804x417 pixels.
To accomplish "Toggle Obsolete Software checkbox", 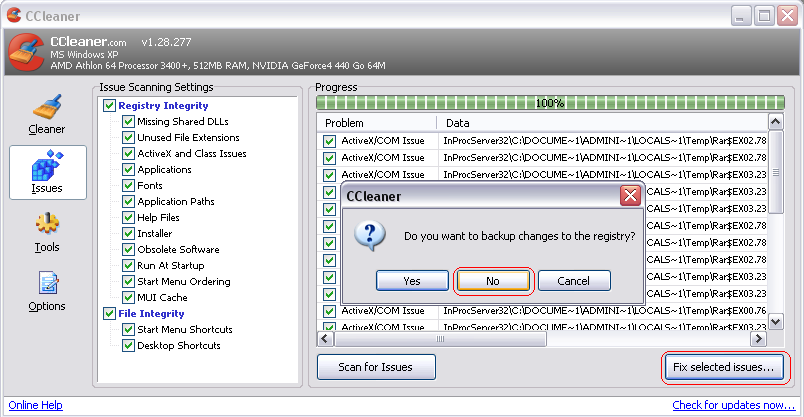I will 128,249.
